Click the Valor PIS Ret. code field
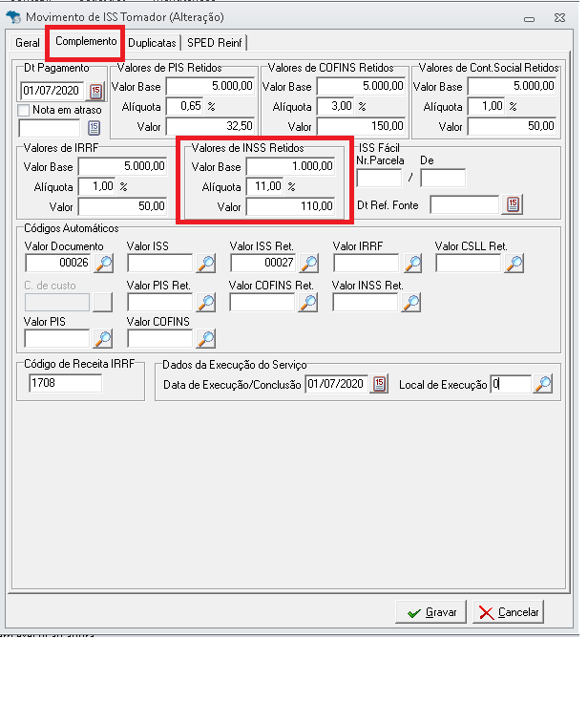 tap(160, 303)
